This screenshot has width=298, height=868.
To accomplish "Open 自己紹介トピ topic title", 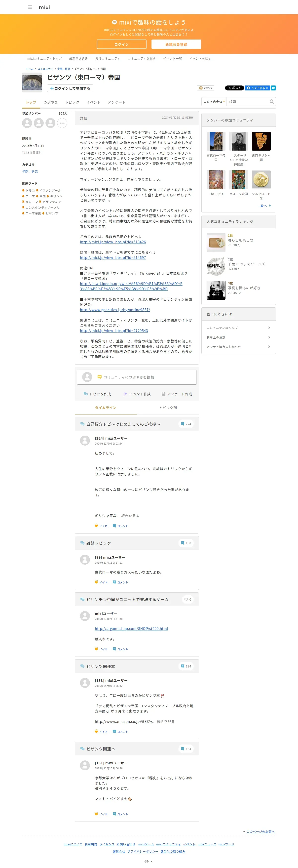I will click(123, 424).
